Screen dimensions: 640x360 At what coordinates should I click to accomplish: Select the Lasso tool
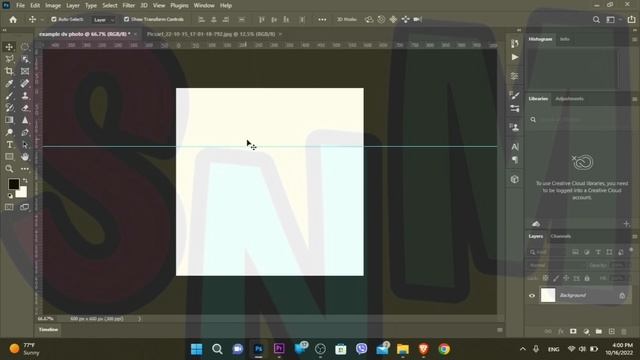9,59
